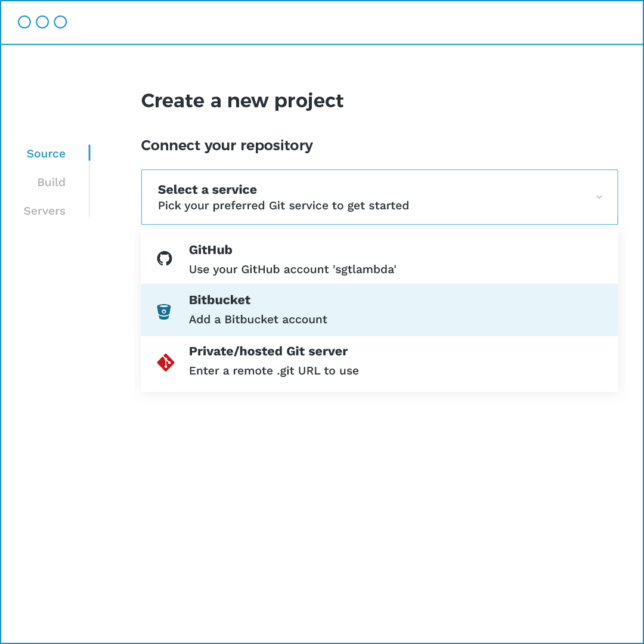The image size is (644, 644).
Task: Open the Servers step
Action: tap(45, 211)
